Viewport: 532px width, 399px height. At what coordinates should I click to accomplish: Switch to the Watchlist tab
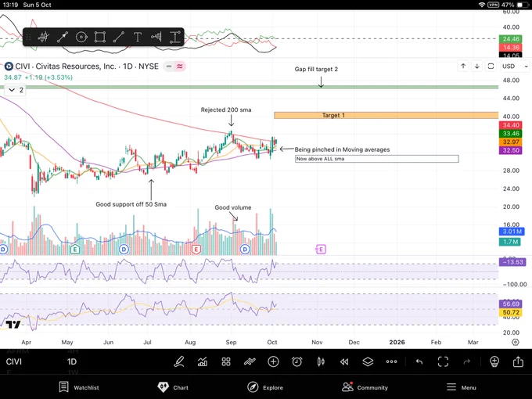click(x=79, y=386)
